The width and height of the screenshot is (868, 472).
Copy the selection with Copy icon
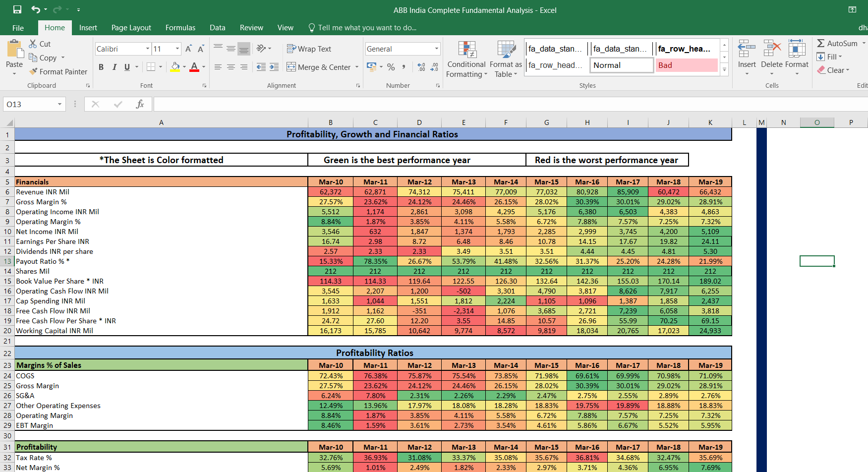click(33, 58)
